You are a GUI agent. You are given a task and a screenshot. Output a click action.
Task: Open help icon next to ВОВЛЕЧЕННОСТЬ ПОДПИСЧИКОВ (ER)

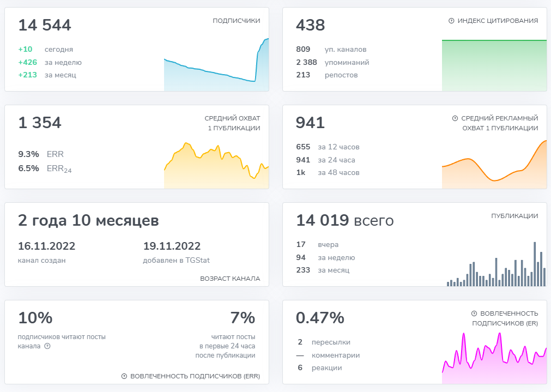[x=474, y=313]
